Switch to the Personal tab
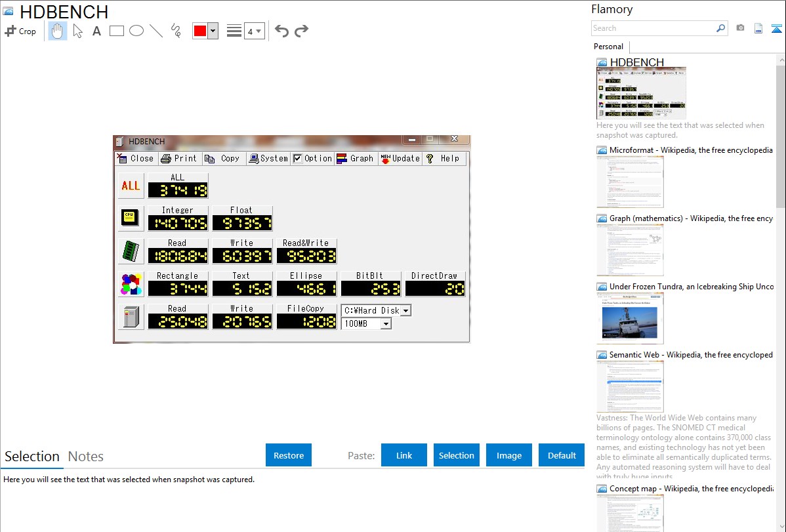 [609, 47]
